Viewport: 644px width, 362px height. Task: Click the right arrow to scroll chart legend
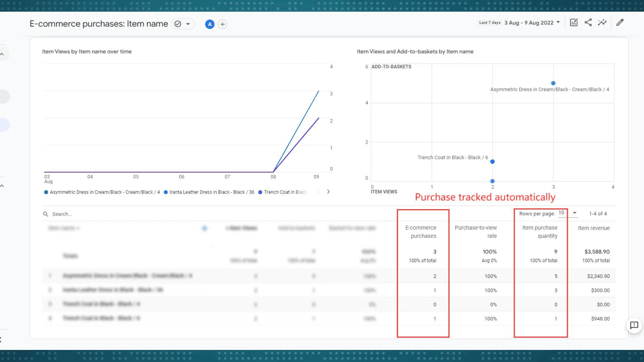tap(328, 192)
